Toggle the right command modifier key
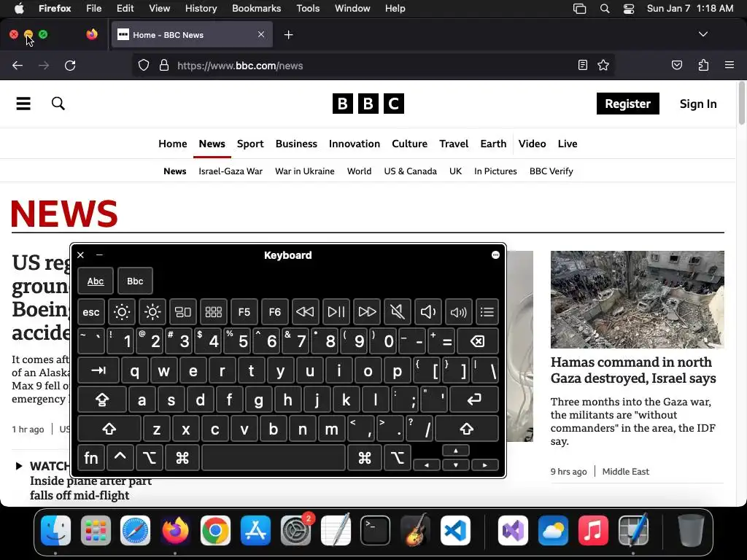This screenshot has width=747, height=560. (365, 458)
